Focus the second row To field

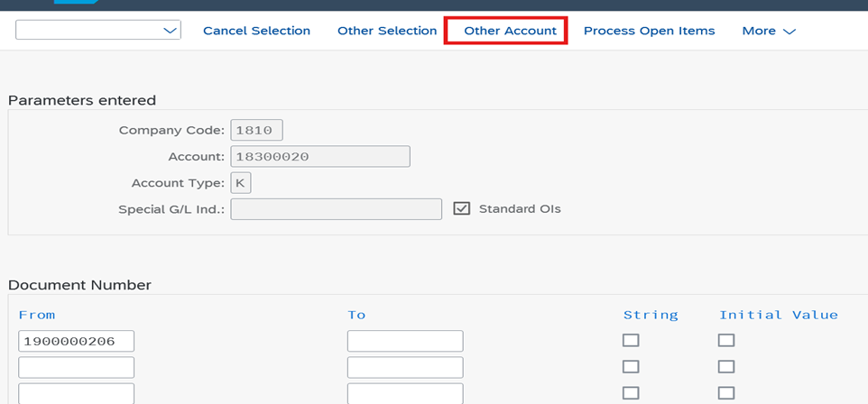[405, 367]
